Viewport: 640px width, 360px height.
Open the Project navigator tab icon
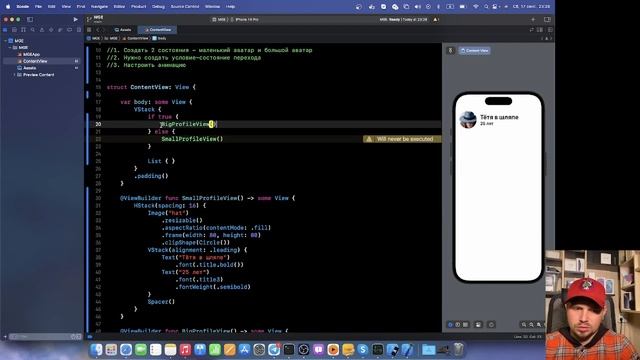[5, 30]
